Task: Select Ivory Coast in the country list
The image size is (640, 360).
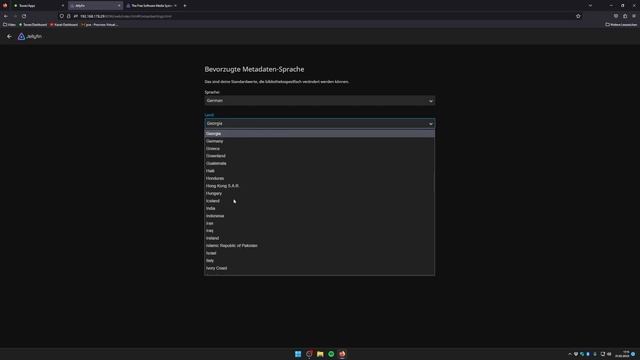Action: [x=320, y=268]
